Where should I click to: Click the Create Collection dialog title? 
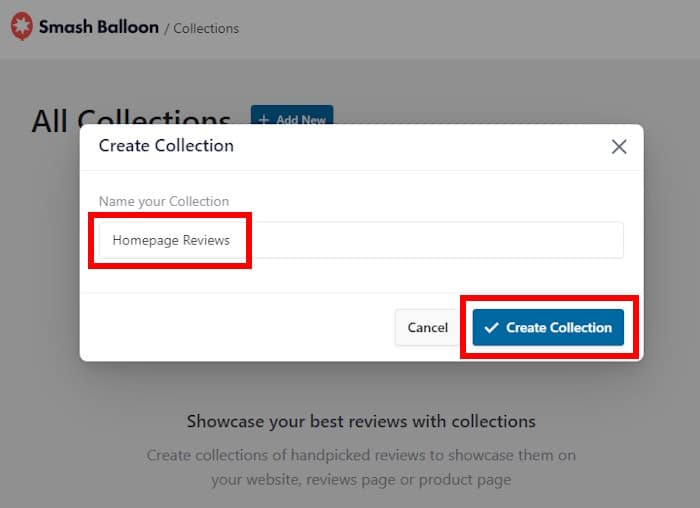point(166,146)
